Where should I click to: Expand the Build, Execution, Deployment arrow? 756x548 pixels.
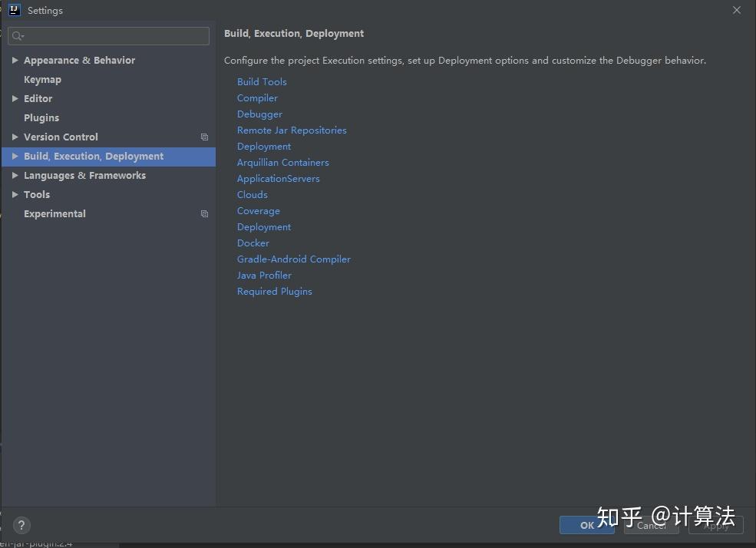pyautogui.click(x=15, y=156)
